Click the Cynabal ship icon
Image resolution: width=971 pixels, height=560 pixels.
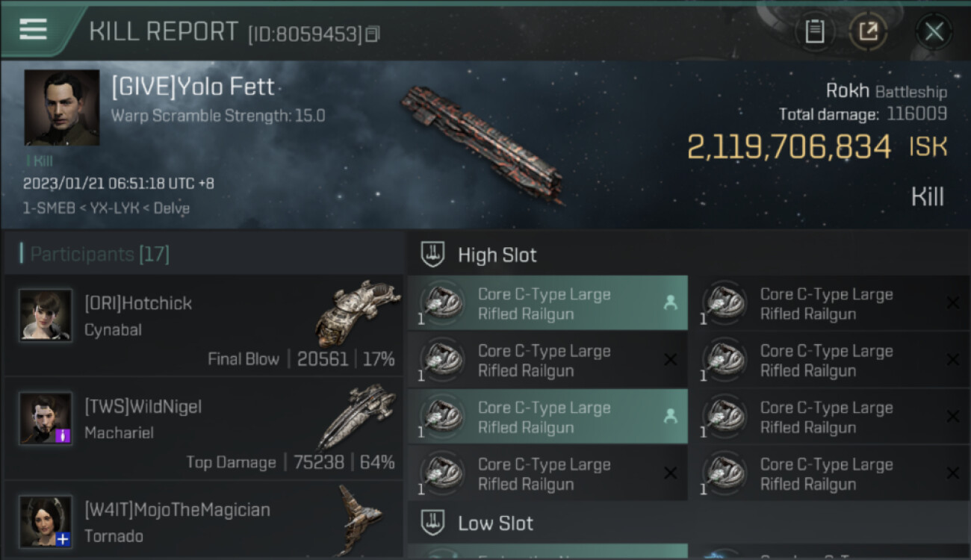[x=357, y=311]
